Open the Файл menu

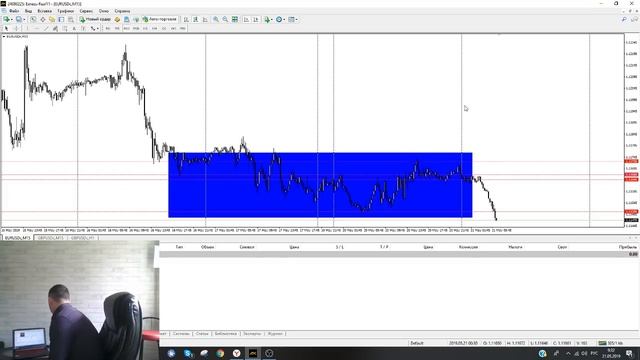click(13, 11)
